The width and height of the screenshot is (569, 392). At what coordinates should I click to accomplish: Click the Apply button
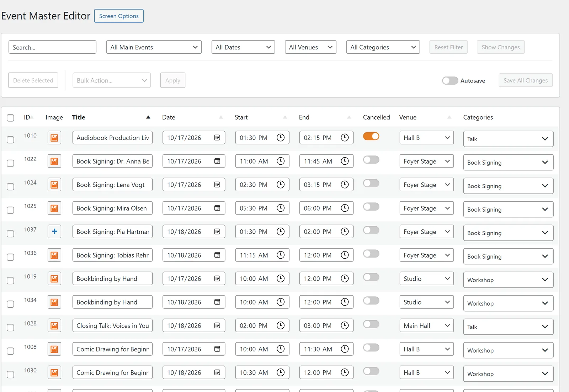tap(172, 80)
